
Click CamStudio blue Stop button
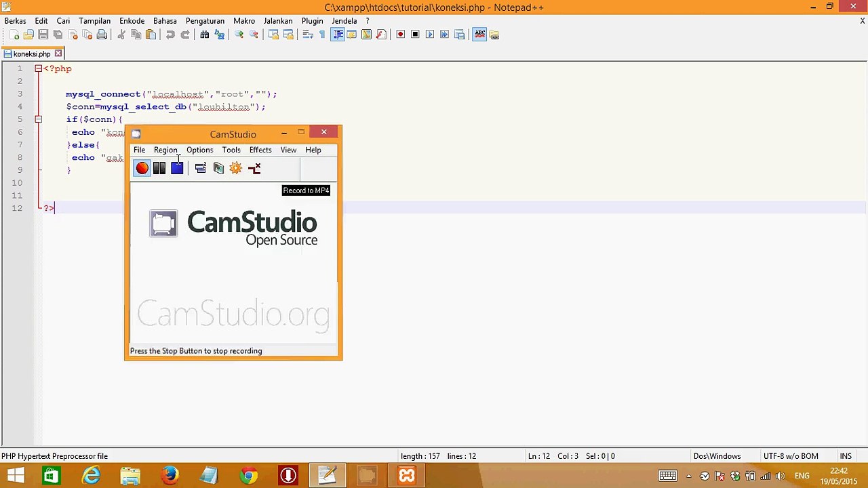click(177, 168)
